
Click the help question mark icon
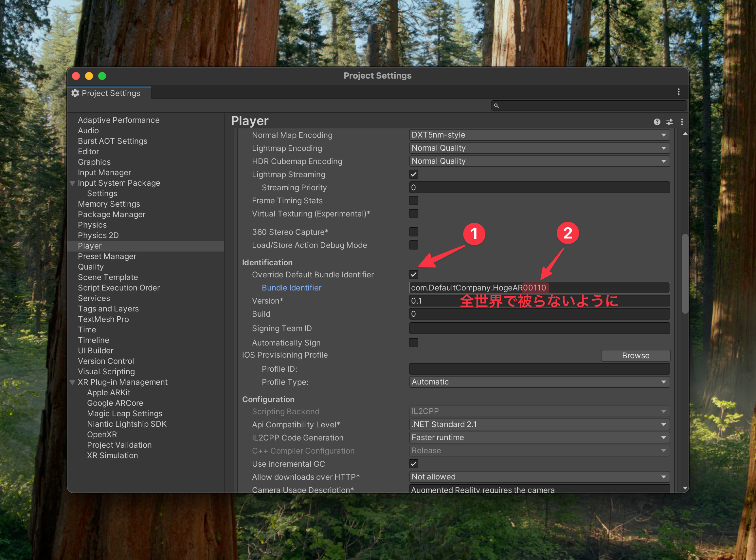[657, 122]
